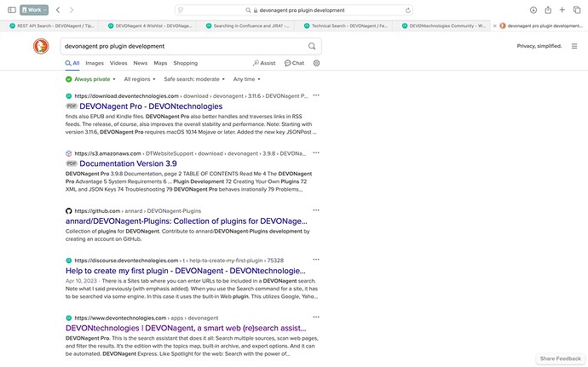588x367 pixels.
Task: Click the reader icon in the address bar
Action: pos(181,10)
